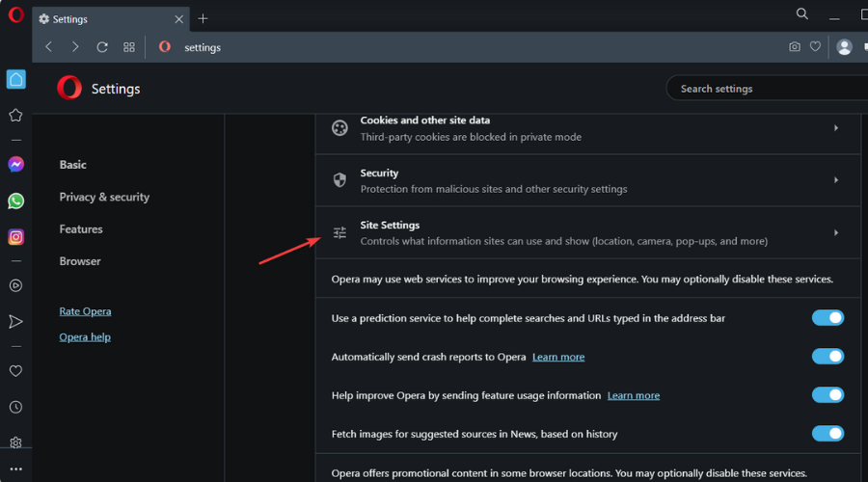The width and height of the screenshot is (868, 482).
Task: Toggle feature usage information switch
Action: tap(827, 395)
